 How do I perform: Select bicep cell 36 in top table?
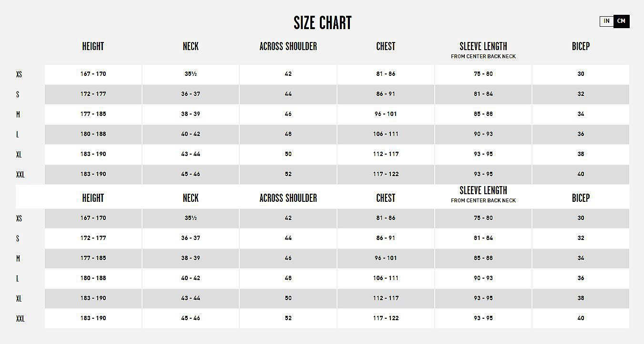point(581,134)
